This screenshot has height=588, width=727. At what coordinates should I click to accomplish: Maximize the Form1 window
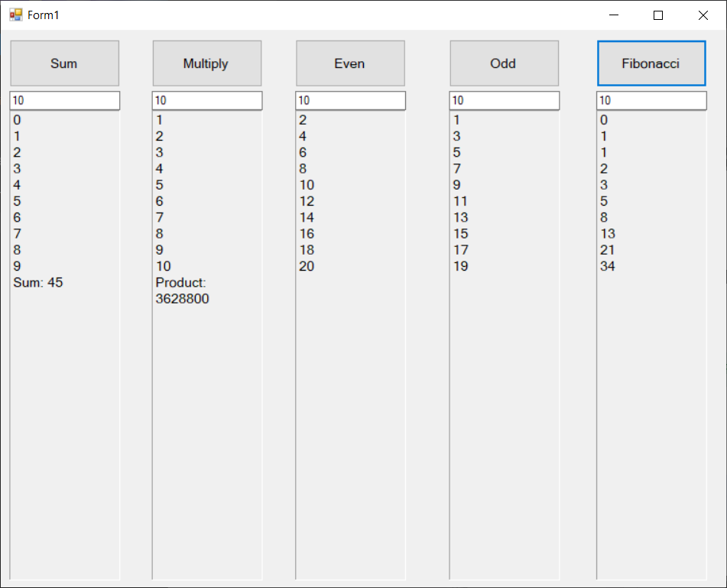[x=658, y=15]
